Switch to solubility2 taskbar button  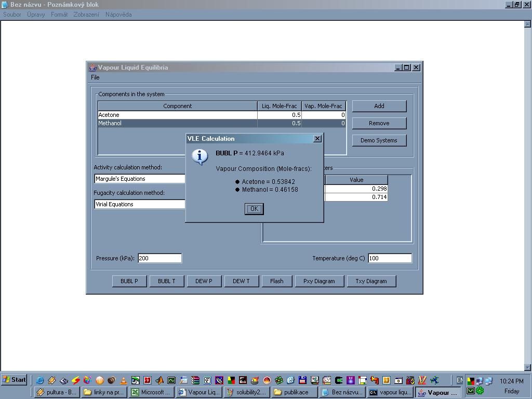pyautogui.click(x=247, y=392)
